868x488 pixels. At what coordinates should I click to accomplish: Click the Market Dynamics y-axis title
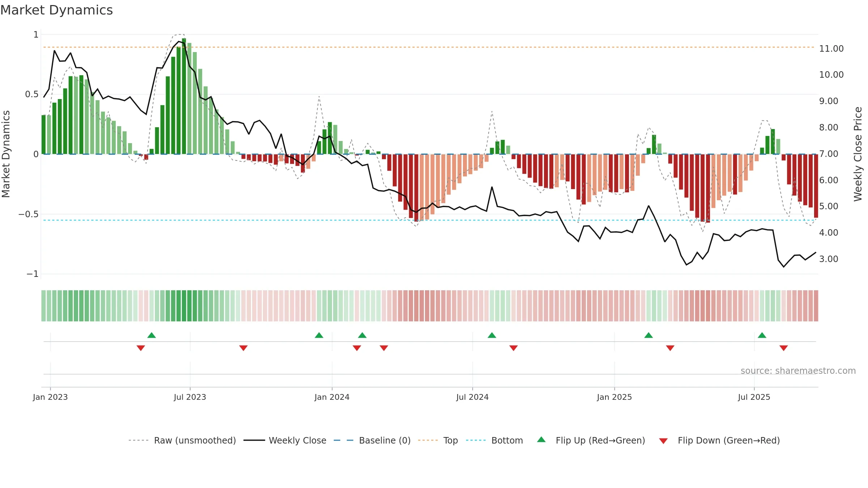tap(6, 154)
